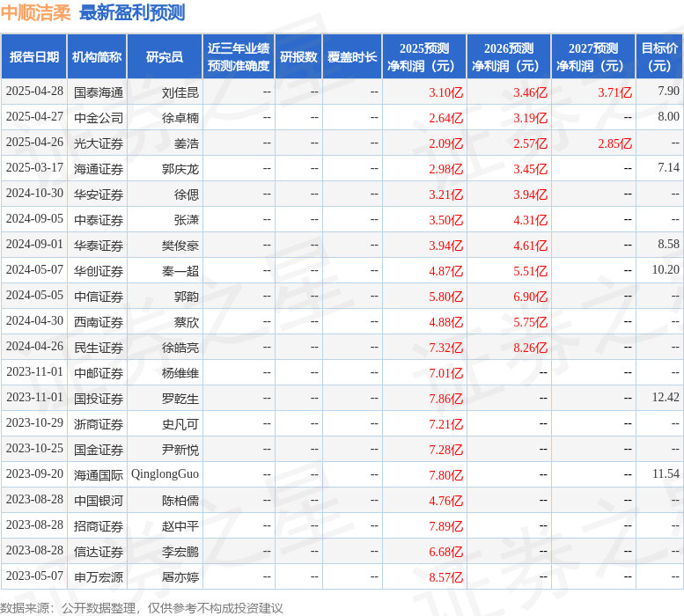Click analyst 赵中平

pyautogui.click(x=180, y=526)
